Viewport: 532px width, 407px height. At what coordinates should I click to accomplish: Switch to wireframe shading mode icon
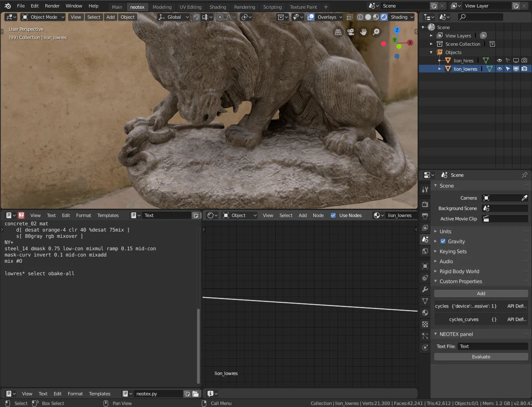pos(360,17)
